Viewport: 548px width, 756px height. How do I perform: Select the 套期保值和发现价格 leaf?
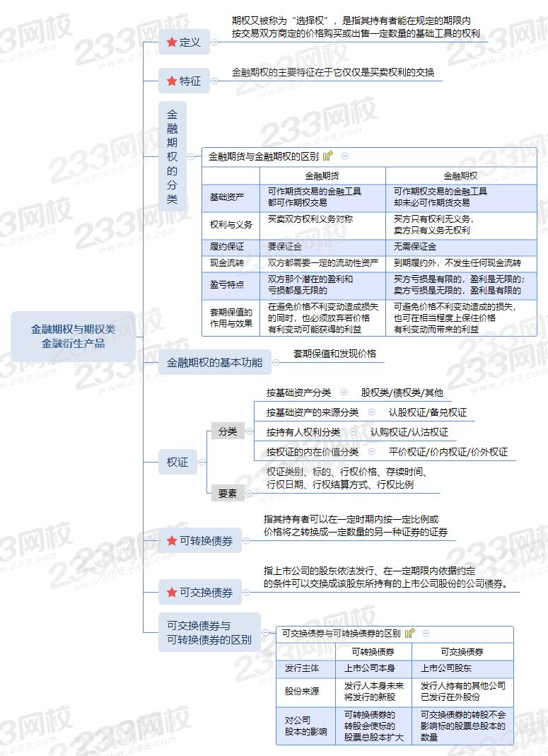tap(334, 354)
